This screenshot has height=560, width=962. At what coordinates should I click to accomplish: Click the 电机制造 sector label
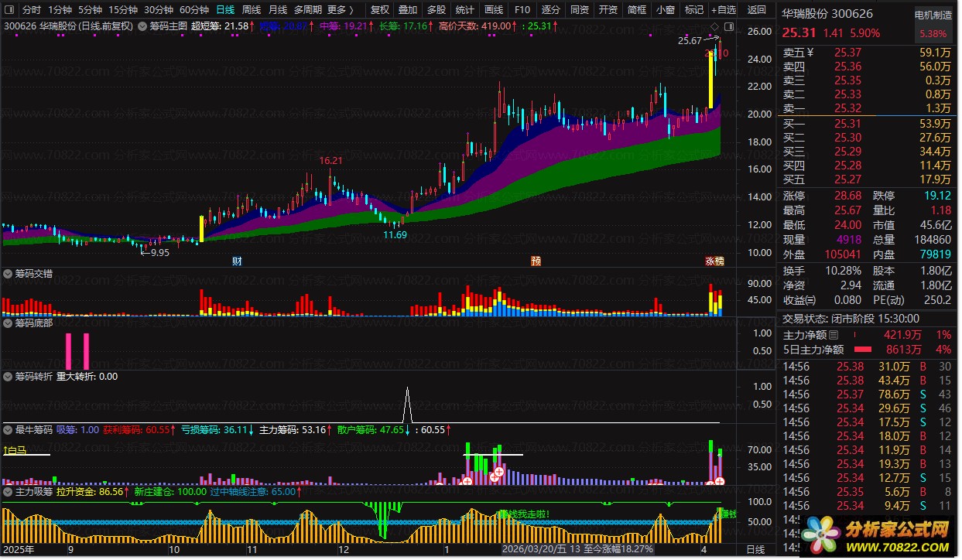(933, 15)
